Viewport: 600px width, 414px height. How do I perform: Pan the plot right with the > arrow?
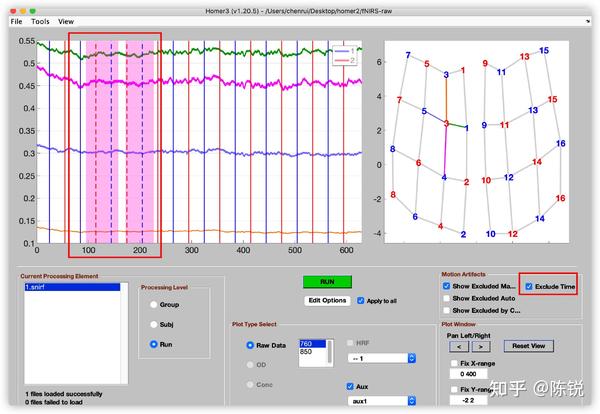(x=481, y=347)
